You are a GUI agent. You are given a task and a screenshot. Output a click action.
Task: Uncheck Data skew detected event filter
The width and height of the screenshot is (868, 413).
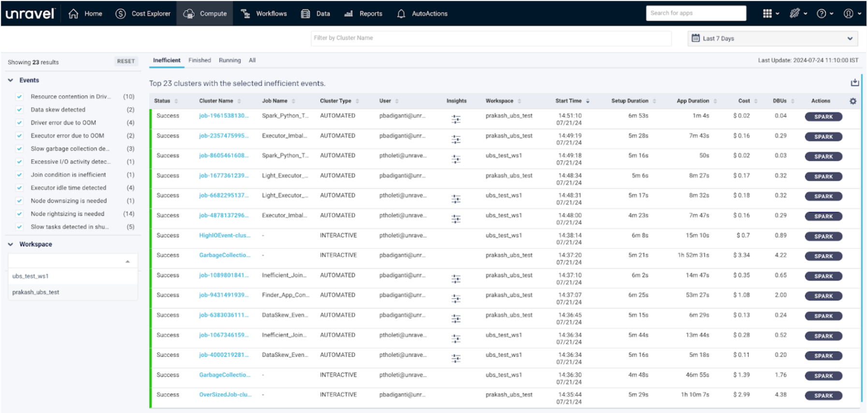pyautogui.click(x=20, y=110)
